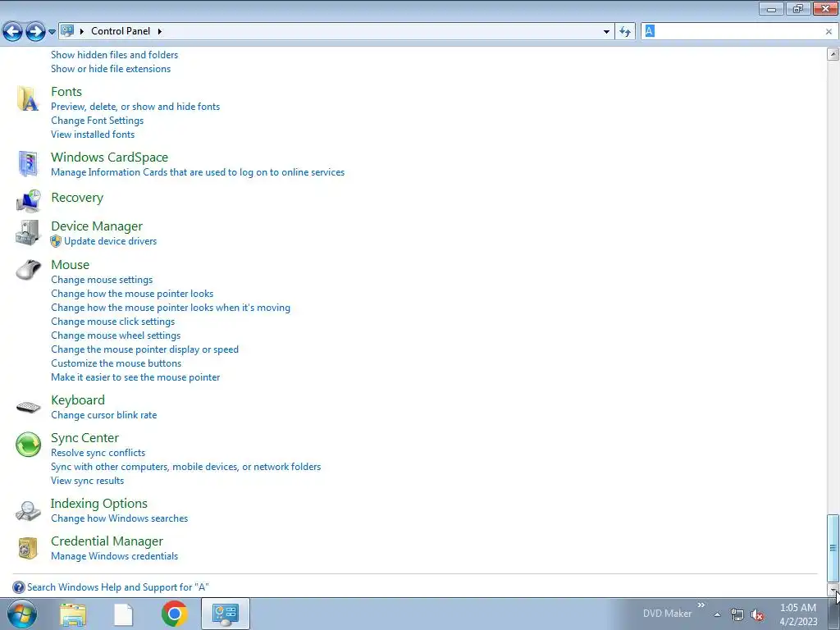Click Manage Information Cards link
The image size is (840, 630).
click(198, 172)
